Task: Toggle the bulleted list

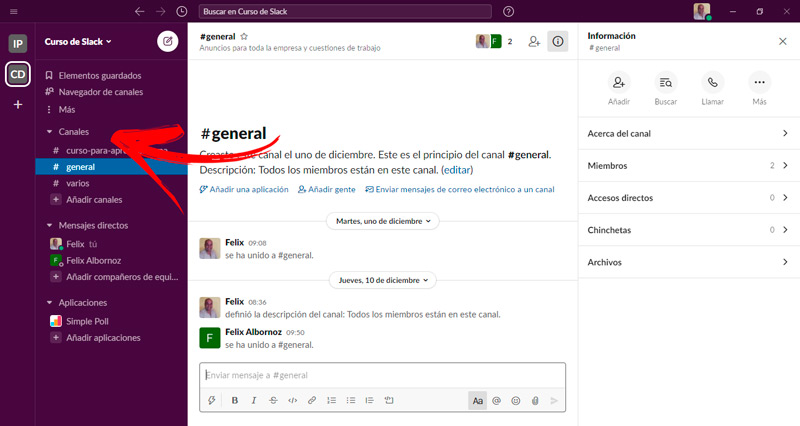Action: point(351,400)
